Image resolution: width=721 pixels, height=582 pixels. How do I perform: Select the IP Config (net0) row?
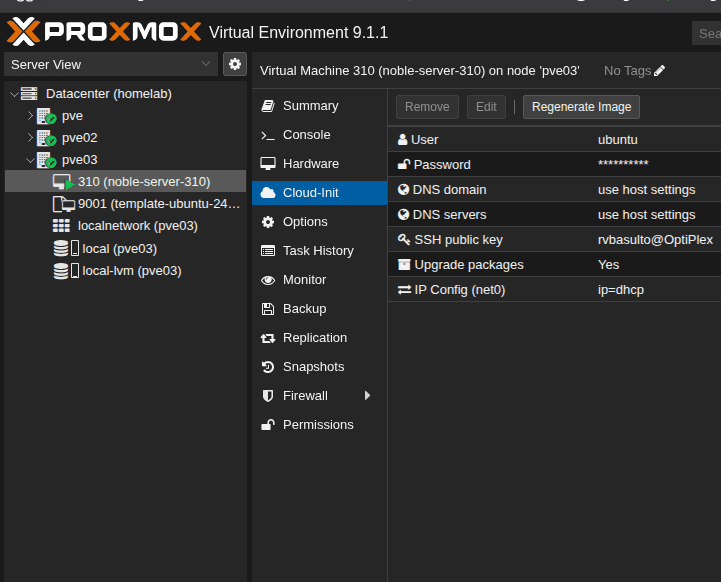[553, 290]
